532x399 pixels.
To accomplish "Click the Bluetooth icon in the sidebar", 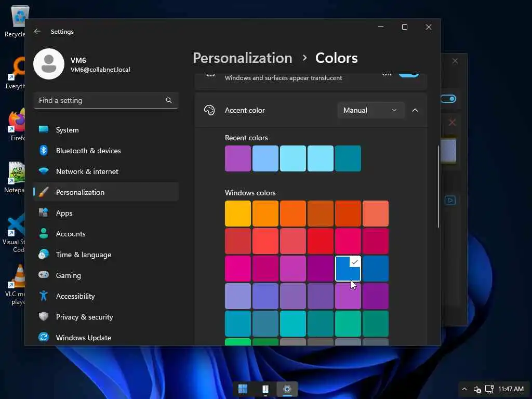I will [x=44, y=150].
